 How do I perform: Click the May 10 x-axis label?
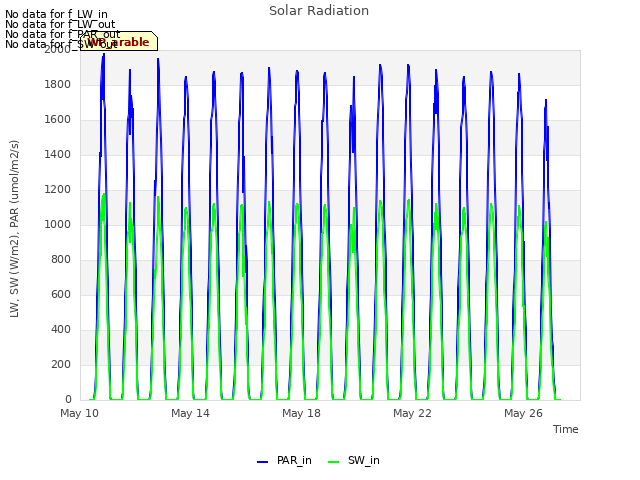pyautogui.click(x=79, y=413)
